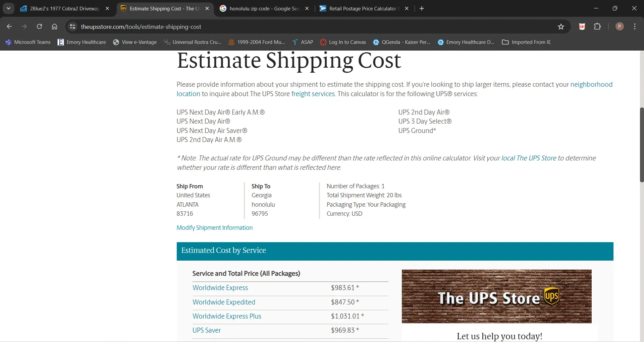Go back to the previous page
This screenshot has height=342, width=644.
pos(9,26)
